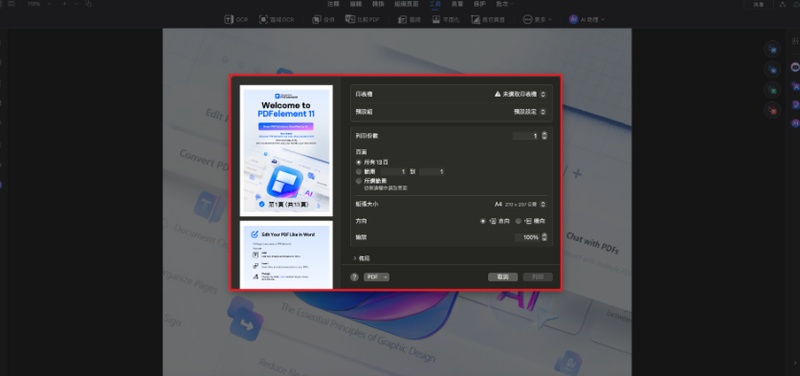Select 直向 portrait orientation

coord(483,221)
